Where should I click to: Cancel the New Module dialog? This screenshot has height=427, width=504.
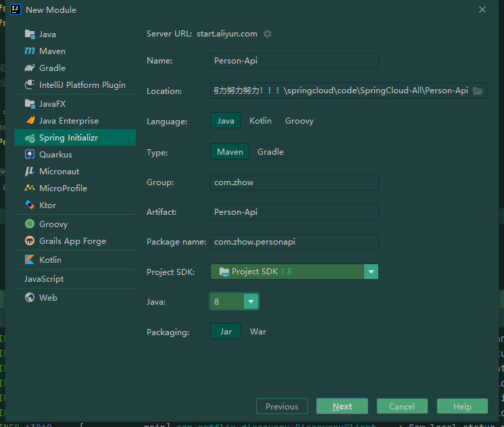tap(402, 406)
